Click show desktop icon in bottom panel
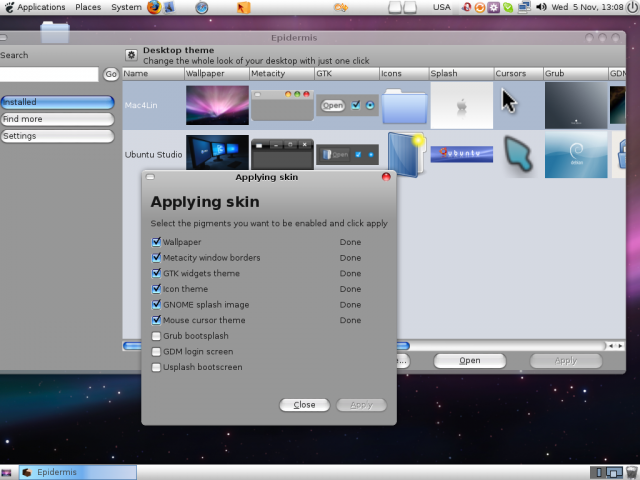The image size is (640, 480). (7, 473)
